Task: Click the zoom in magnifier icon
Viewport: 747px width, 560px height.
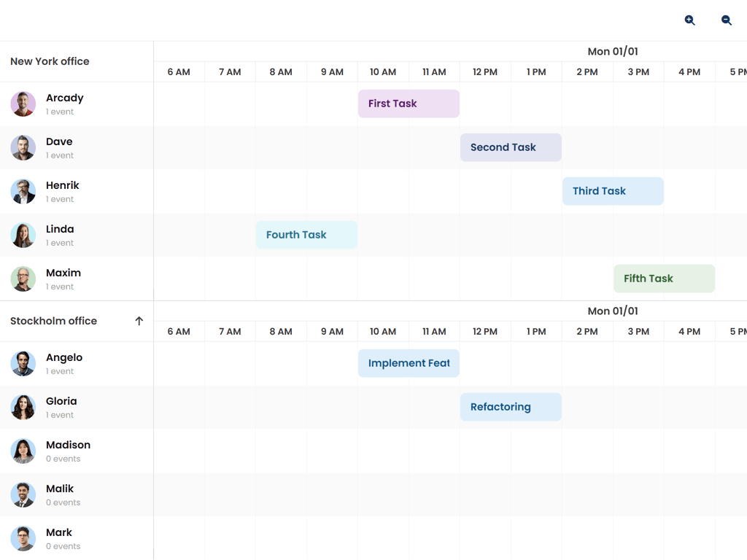Action: (x=689, y=20)
